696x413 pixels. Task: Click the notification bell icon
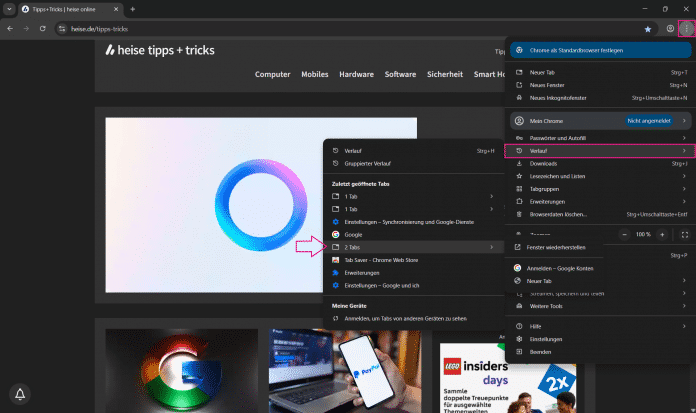point(20,393)
